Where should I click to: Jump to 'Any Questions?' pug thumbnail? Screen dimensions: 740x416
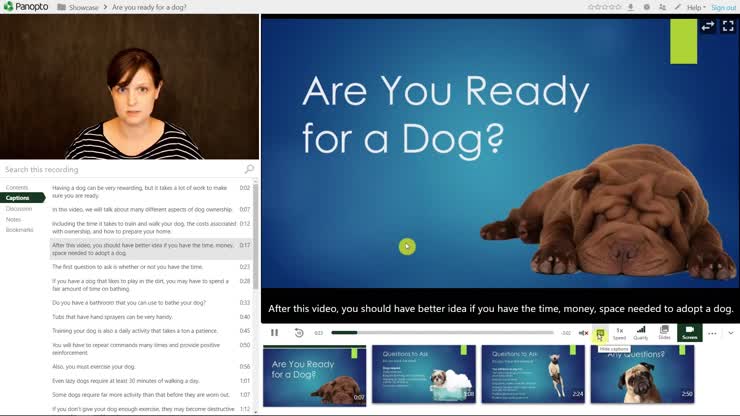pyautogui.click(x=642, y=374)
